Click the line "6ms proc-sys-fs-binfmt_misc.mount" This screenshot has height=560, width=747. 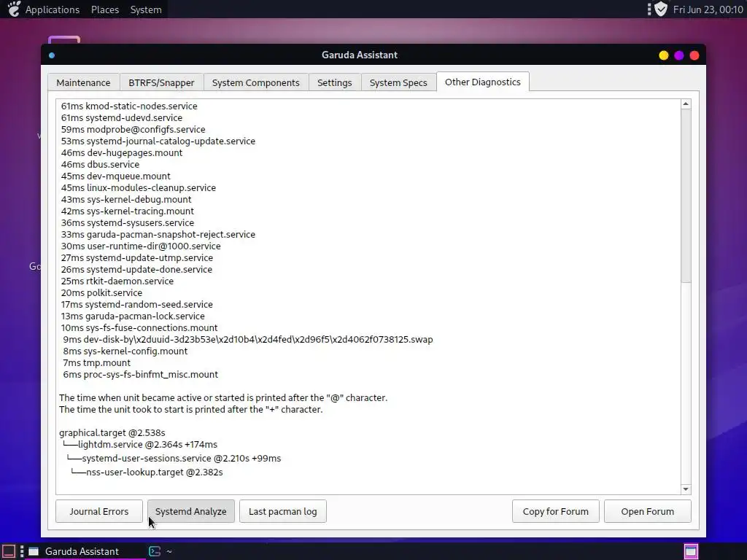pyautogui.click(x=141, y=374)
